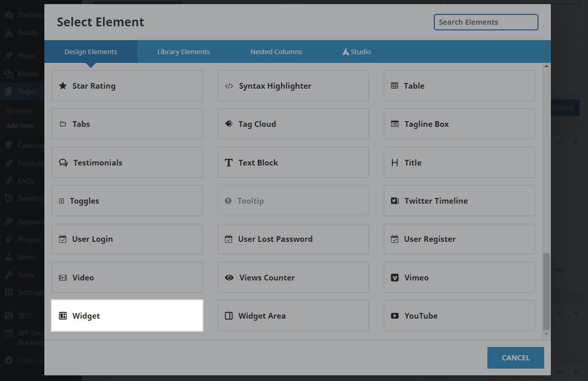Click the Views Counter eye icon
The height and width of the screenshot is (381, 588).
[x=229, y=277]
